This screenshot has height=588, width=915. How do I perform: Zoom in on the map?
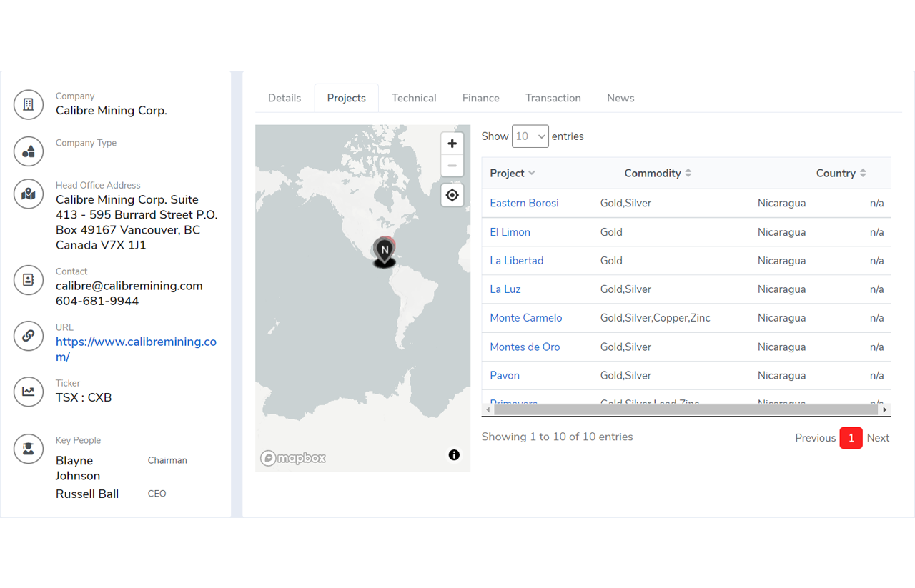click(x=452, y=144)
